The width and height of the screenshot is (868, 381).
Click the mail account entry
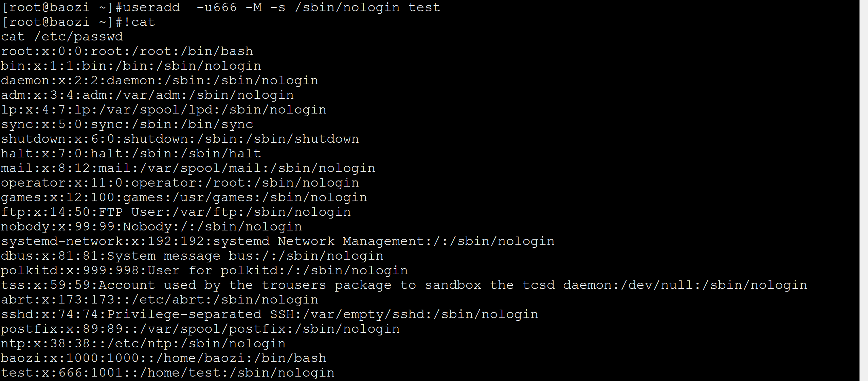[x=188, y=168]
